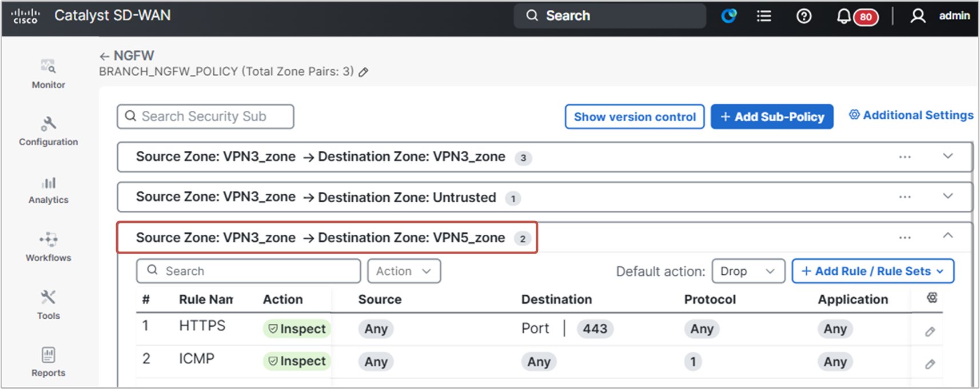Open Configuration in the sidebar
The width and height of the screenshot is (980, 389).
point(49,131)
